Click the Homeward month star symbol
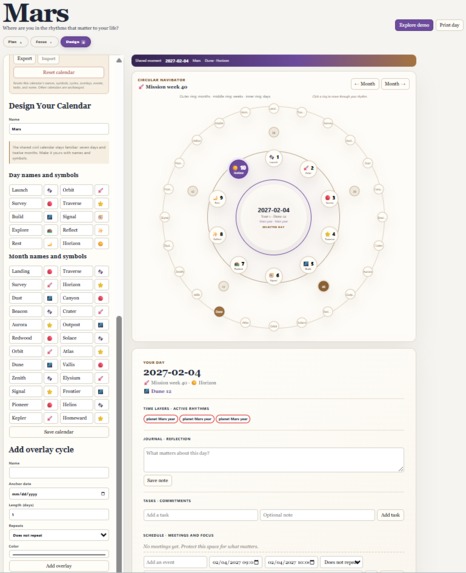This screenshot has width=466, height=573. pos(101,418)
